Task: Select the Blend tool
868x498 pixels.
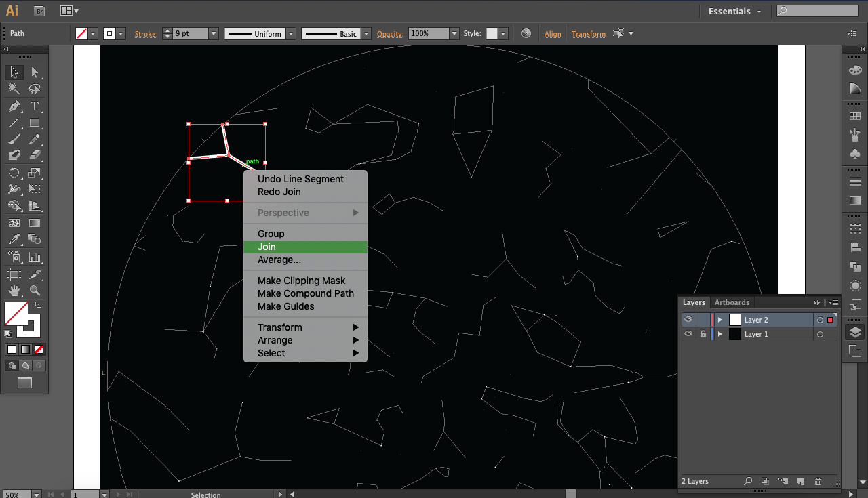Action: pyautogui.click(x=35, y=239)
